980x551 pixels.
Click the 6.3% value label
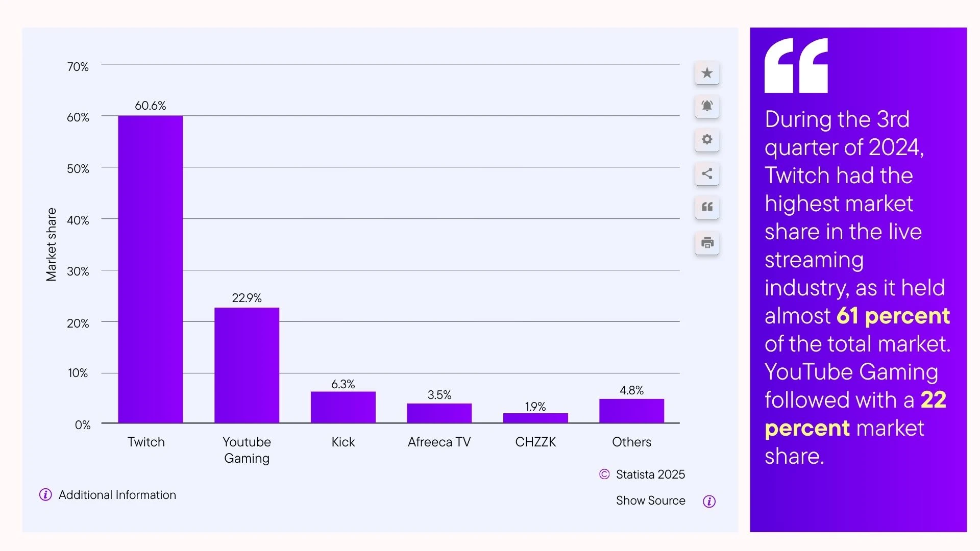click(x=343, y=384)
